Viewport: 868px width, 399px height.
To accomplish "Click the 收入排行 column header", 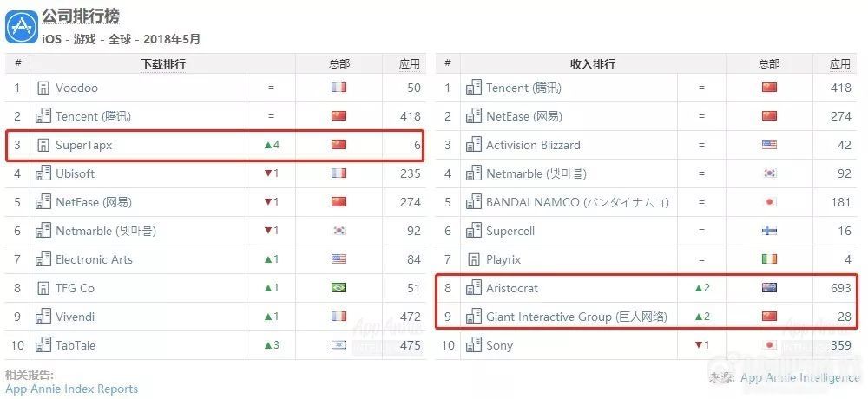I will click(x=593, y=64).
